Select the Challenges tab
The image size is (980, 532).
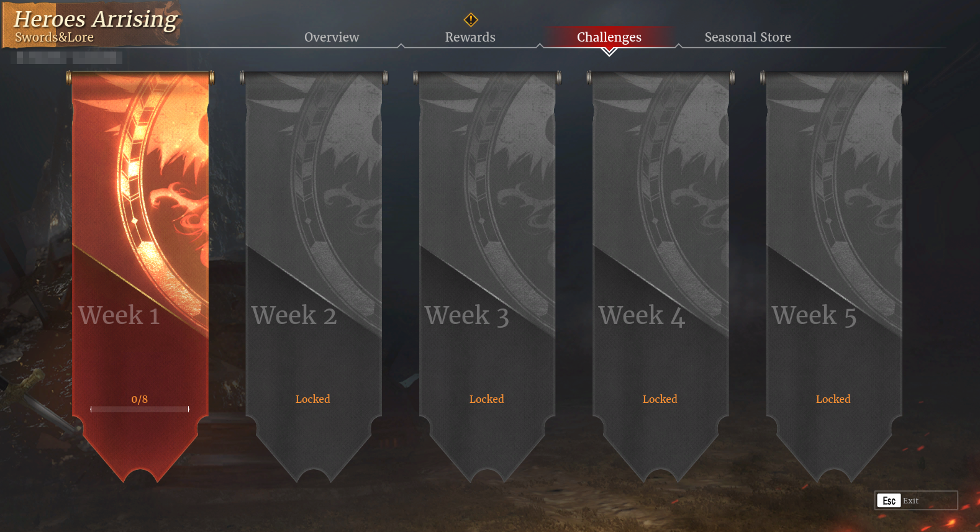(x=609, y=37)
